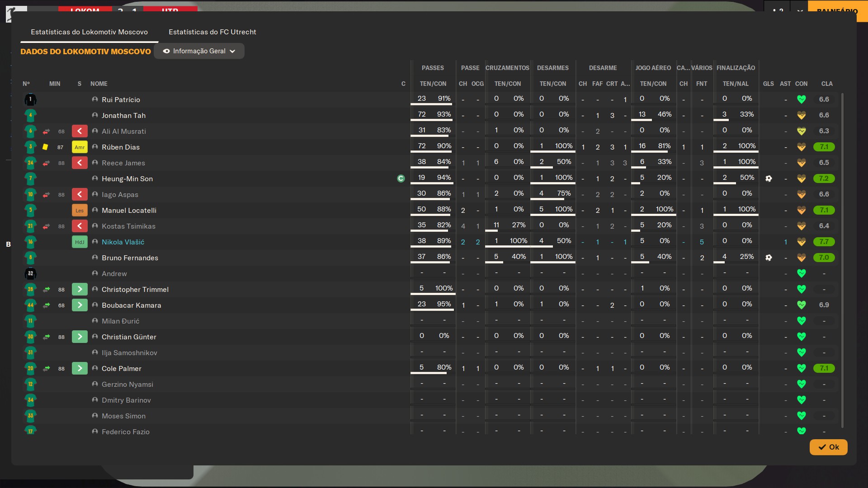This screenshot has height=488, width=868.
Task: Click Nikola Vlašić's 7.7 rating badge
Action: [824, 242]
